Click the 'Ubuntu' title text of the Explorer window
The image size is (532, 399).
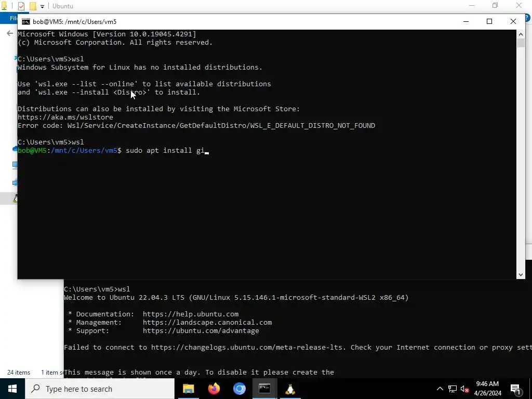63,6
